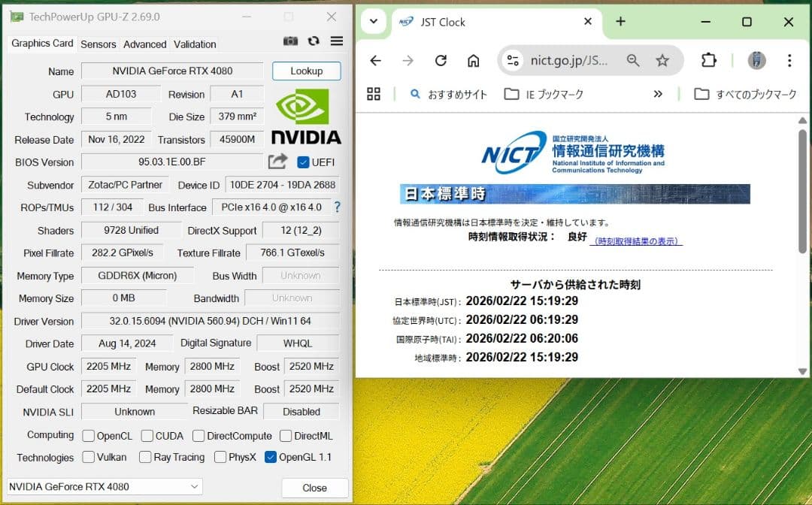Screen dimensions: 812x505
Task: Switch to the Sensors tab
Action: [x=98, y=44]
